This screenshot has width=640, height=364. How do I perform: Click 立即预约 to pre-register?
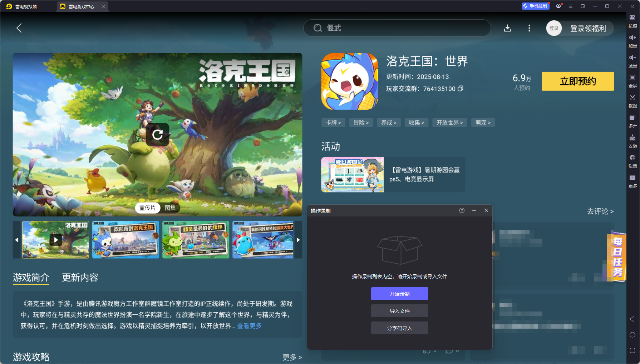click(578, 81)
